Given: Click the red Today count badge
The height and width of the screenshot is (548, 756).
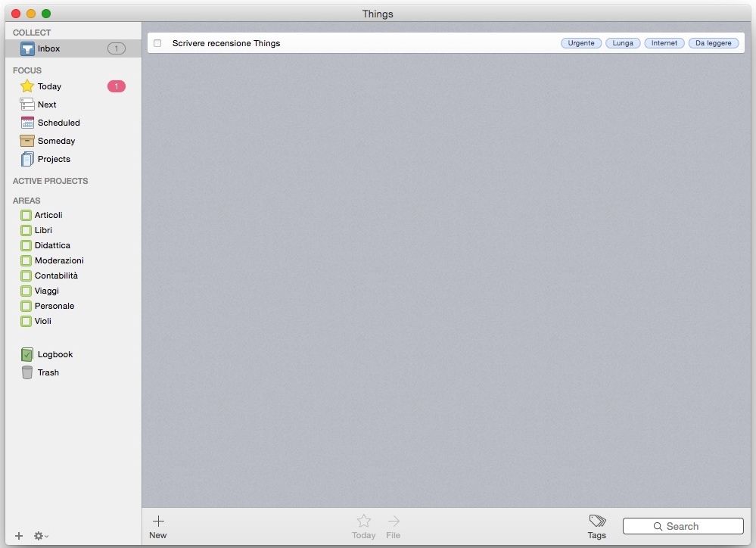Looking at the screenshot, I should point(117,86).
